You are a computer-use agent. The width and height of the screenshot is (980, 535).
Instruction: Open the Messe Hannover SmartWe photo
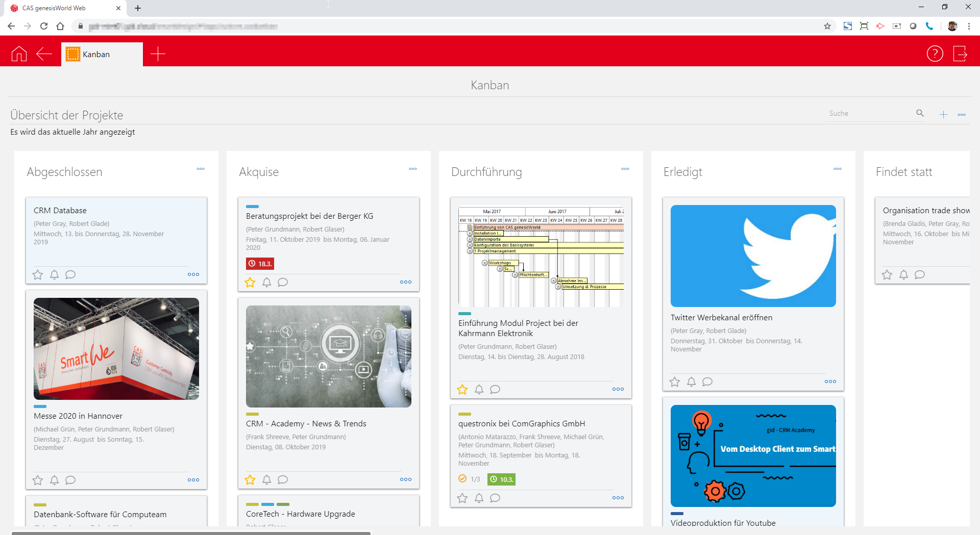[116, 349]
